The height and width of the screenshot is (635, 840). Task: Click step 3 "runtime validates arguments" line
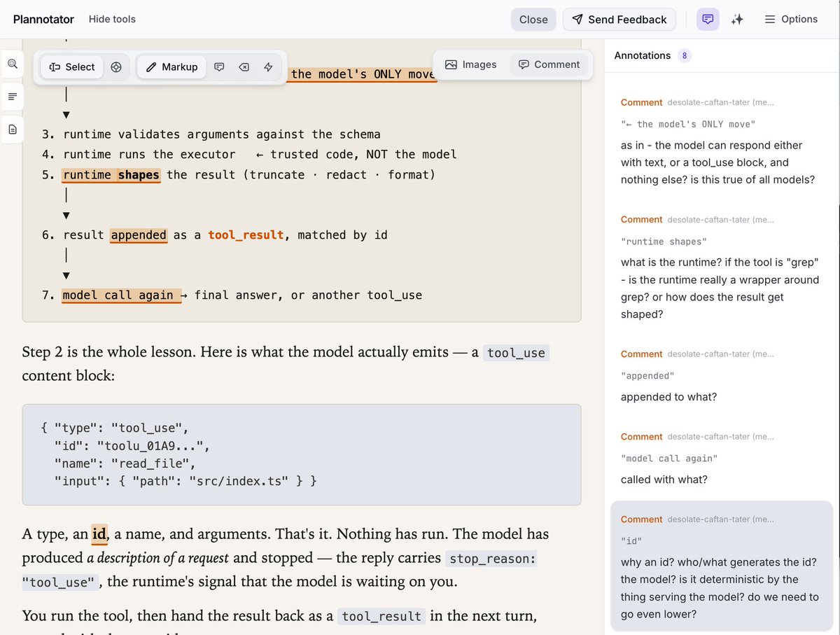coord(211,134)
